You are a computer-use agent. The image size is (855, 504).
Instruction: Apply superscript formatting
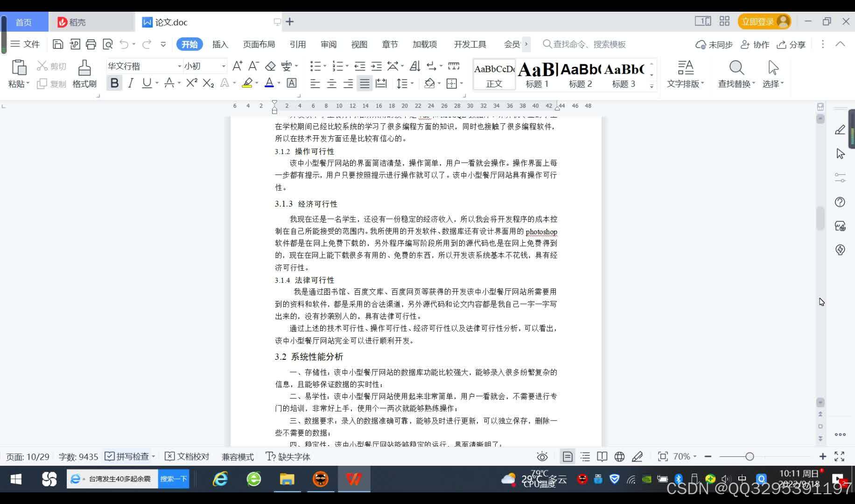click(191, 83)
